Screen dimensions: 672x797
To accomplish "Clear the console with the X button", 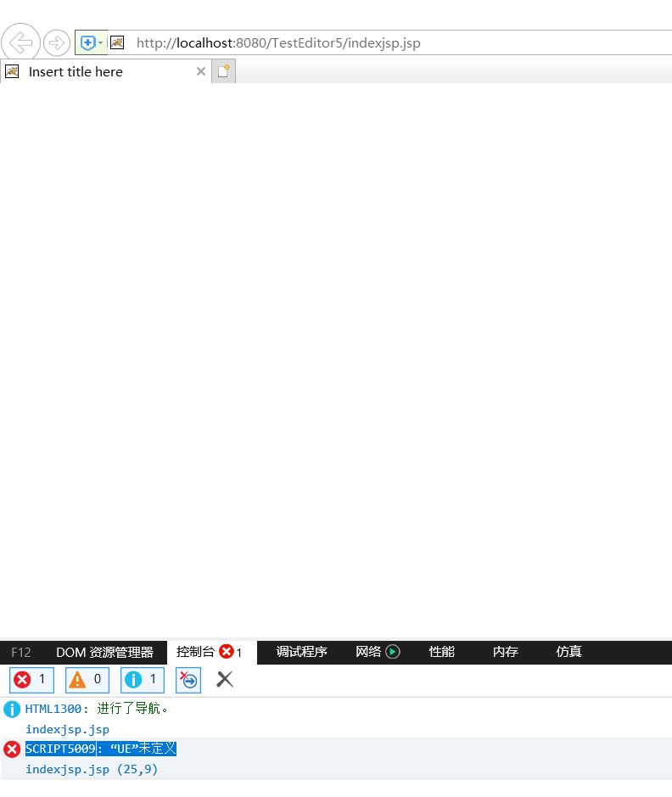I will [225, 679].
